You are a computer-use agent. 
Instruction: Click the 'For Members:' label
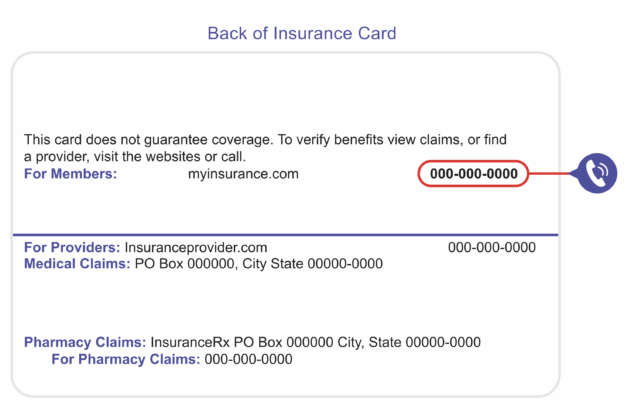70,174
